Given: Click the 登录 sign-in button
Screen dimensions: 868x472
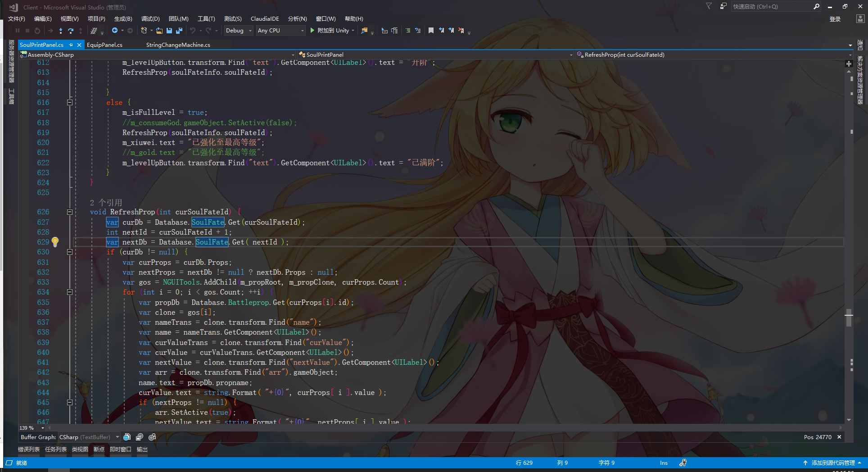Looking at the screenshot, I should coord(834,19).
